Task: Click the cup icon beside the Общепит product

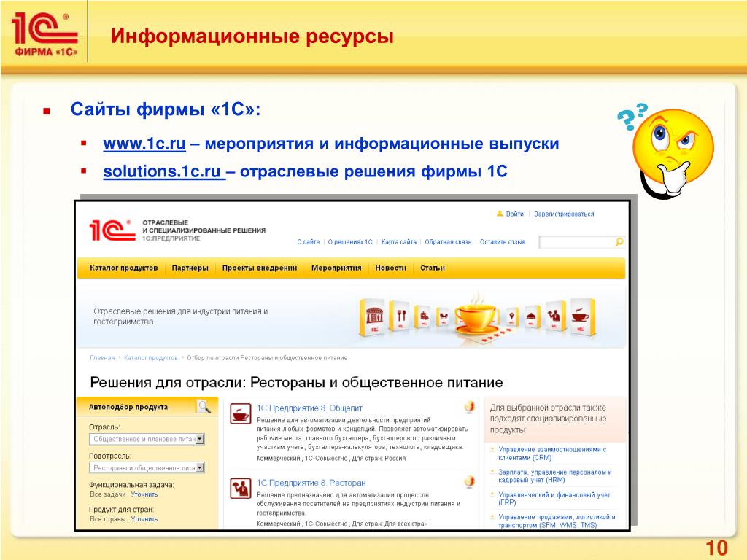Action: tap(240, 413)
